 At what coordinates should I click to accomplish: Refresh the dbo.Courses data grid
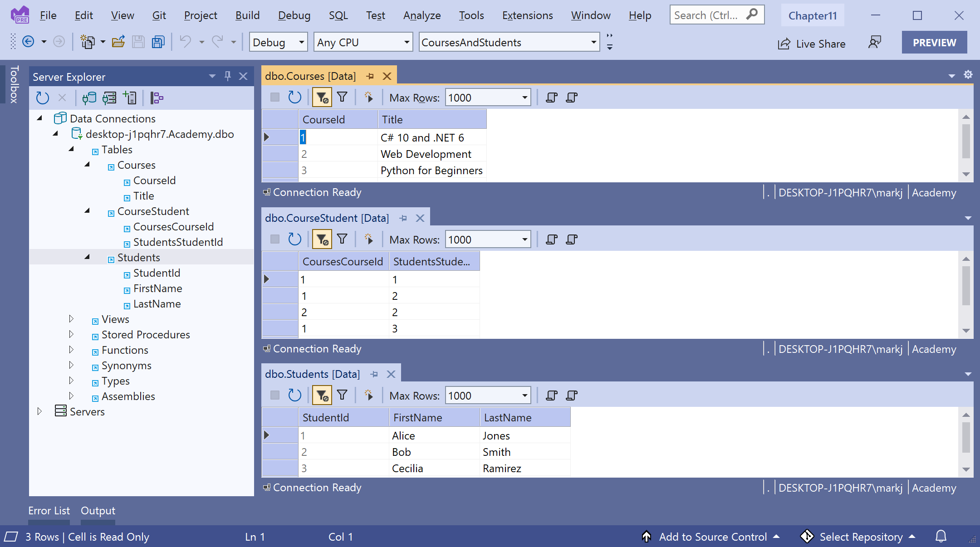coord(294,98)
